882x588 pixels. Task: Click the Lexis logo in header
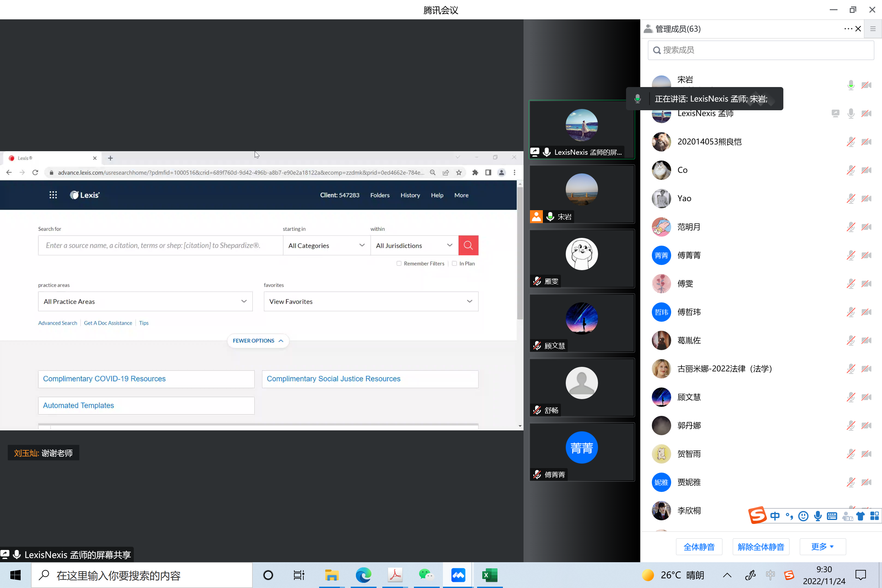point(85,195)
